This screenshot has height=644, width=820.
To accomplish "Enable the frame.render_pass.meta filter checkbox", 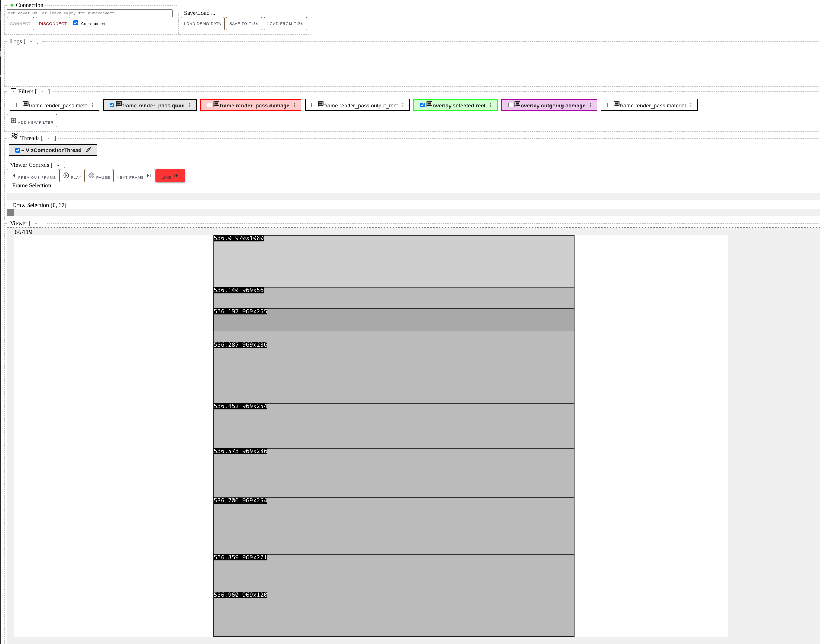I will point(19,105).
